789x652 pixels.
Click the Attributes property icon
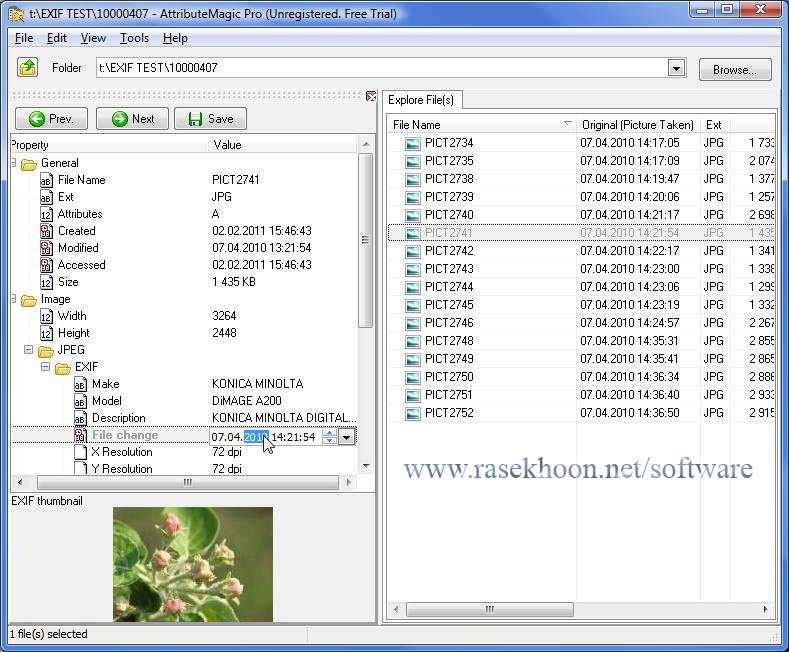click(x=46, y=214)
